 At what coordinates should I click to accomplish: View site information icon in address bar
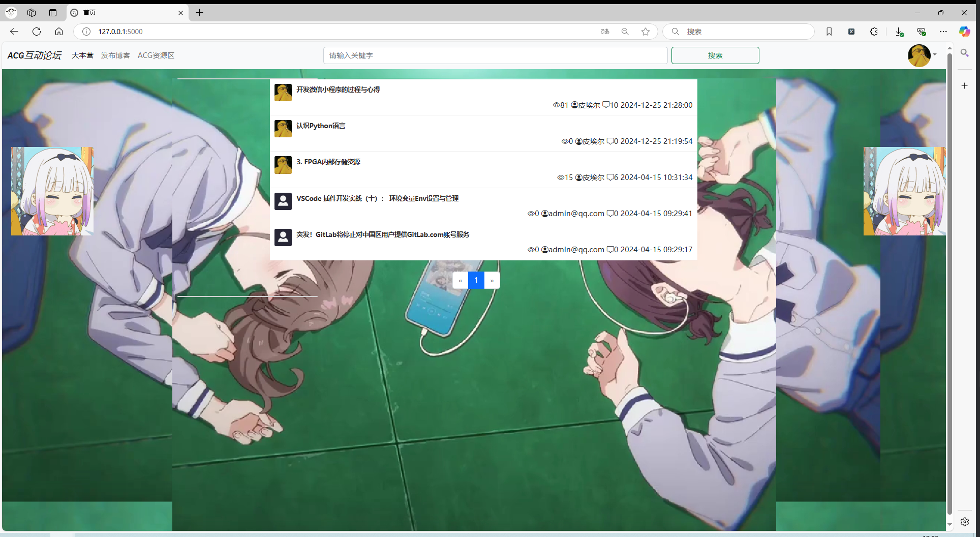pyautogui.click(x=86, y=32)
